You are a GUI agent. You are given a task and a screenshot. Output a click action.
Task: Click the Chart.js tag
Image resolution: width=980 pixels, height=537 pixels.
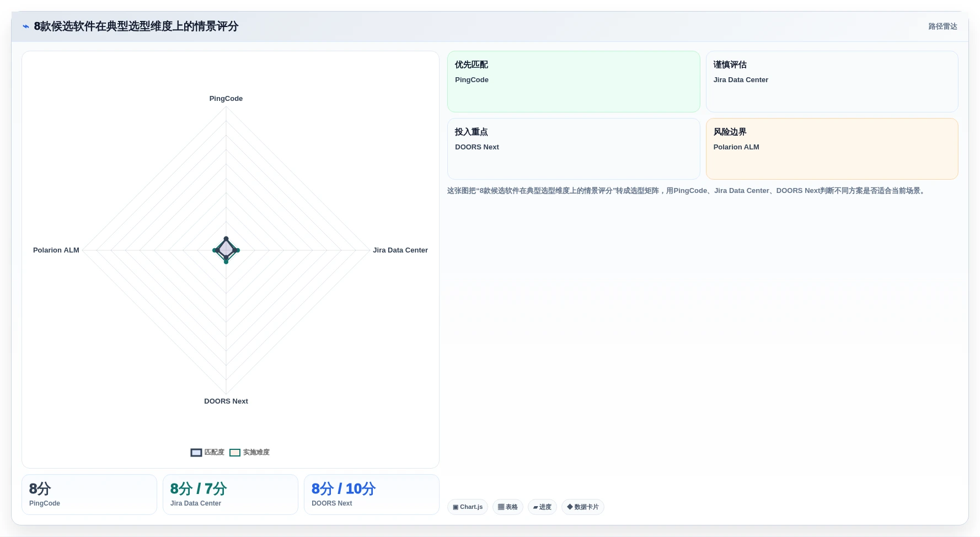468,507
